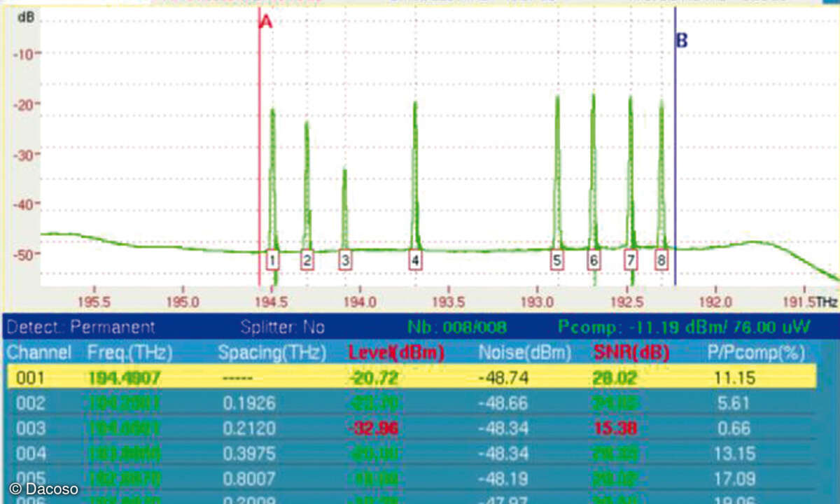Select channel row 004
The image size is (840, 504).
click(411, 454)
